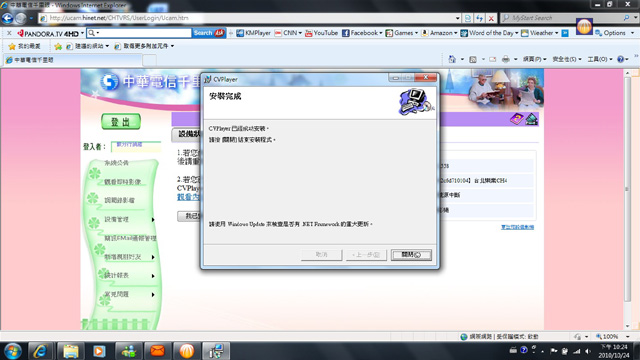Go back with the browser Back arrow
The image size is (640, 360).
[7, 18]
